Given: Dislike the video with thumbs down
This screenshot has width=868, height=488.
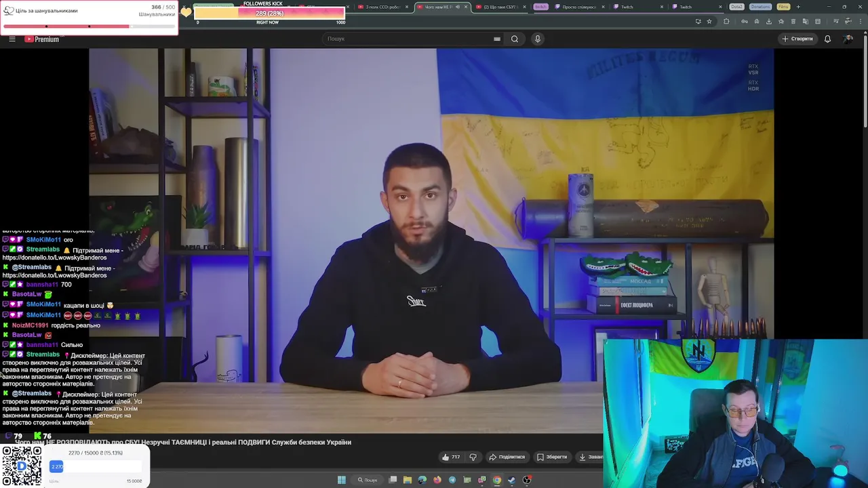Looking at the screenshot, I should 473,457.
